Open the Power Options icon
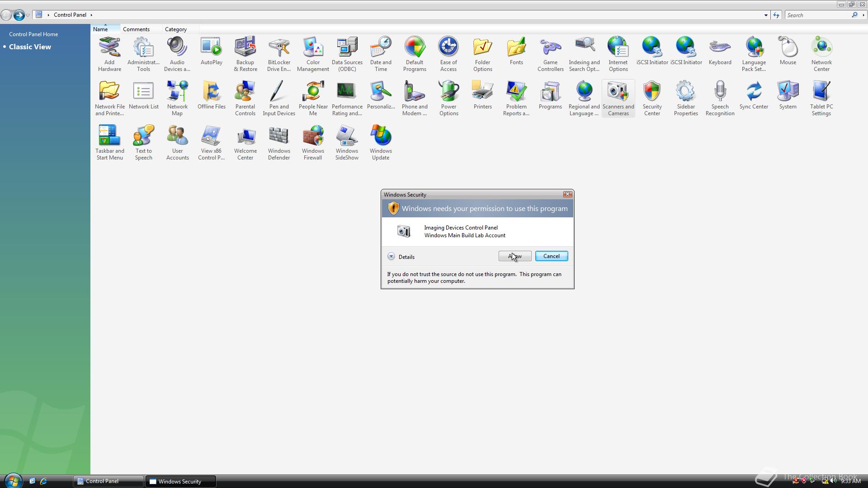The width and height of the screenshot is (868, 488). coord(448,98)
